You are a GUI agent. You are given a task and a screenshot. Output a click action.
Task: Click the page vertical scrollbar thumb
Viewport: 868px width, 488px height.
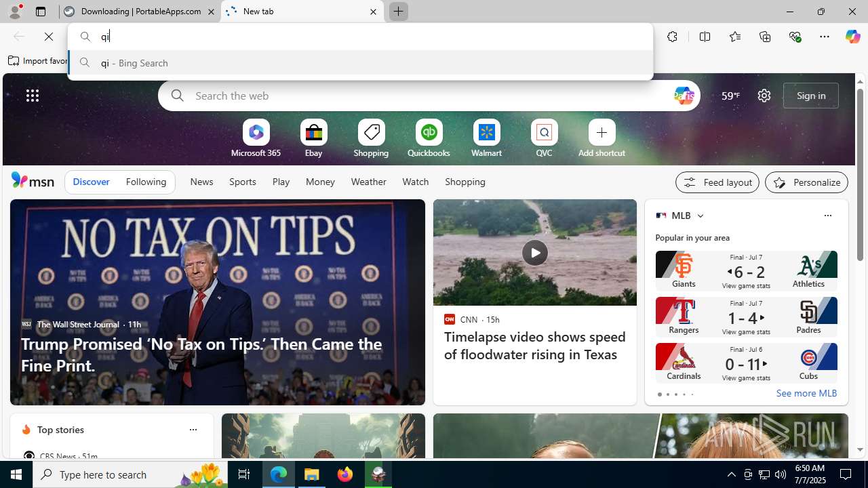(x=860, y=174)
